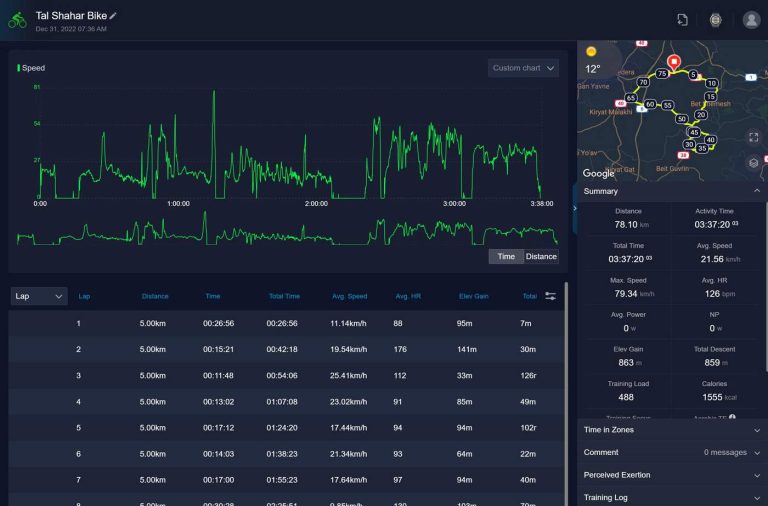
Task: Expand the Time in Zones section
Action: (670, 430)
